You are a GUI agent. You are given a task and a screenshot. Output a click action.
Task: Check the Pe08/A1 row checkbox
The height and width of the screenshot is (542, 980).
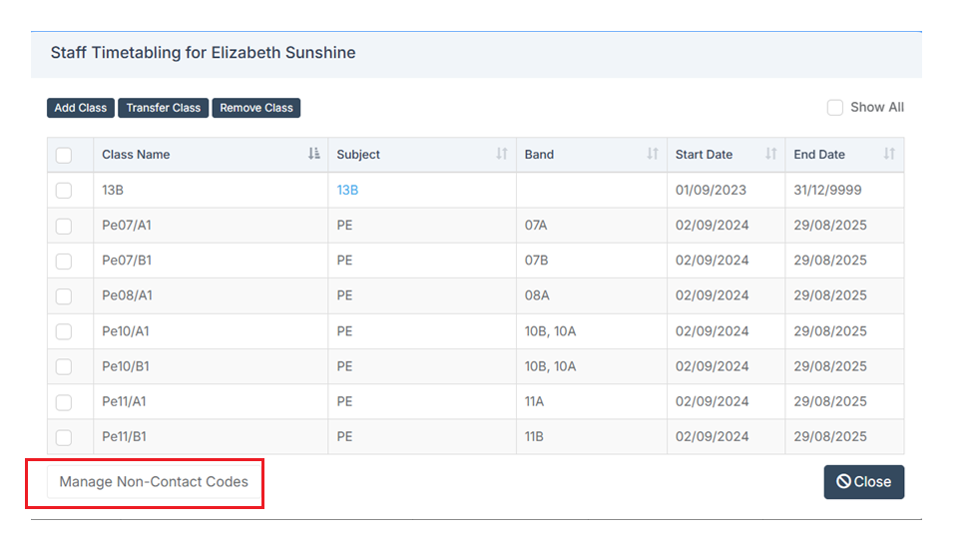[64, 296]
